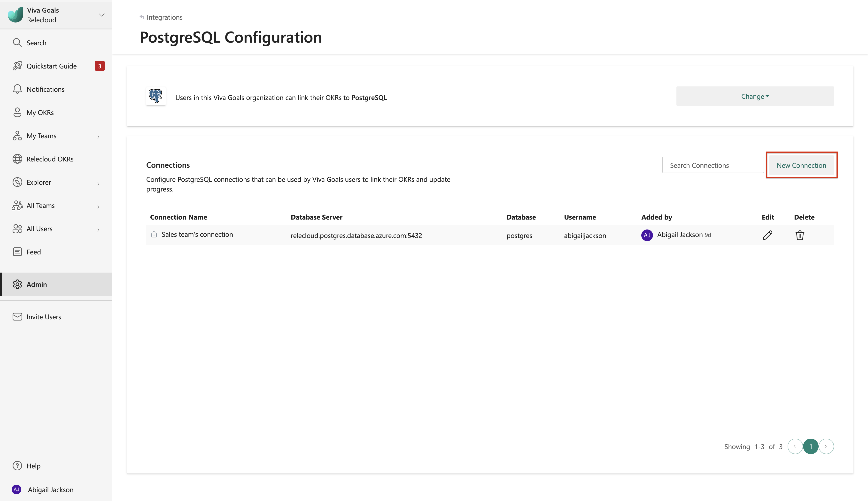Click the lock icon beside Sales team's connection
Viewport: 868px width, 504px height.
click(154, 234)
